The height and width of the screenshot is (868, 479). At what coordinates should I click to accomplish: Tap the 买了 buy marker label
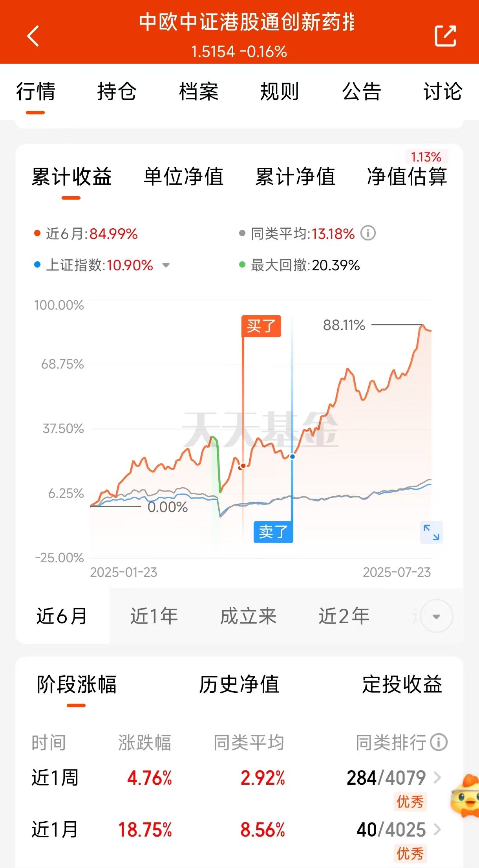point(261,326)
